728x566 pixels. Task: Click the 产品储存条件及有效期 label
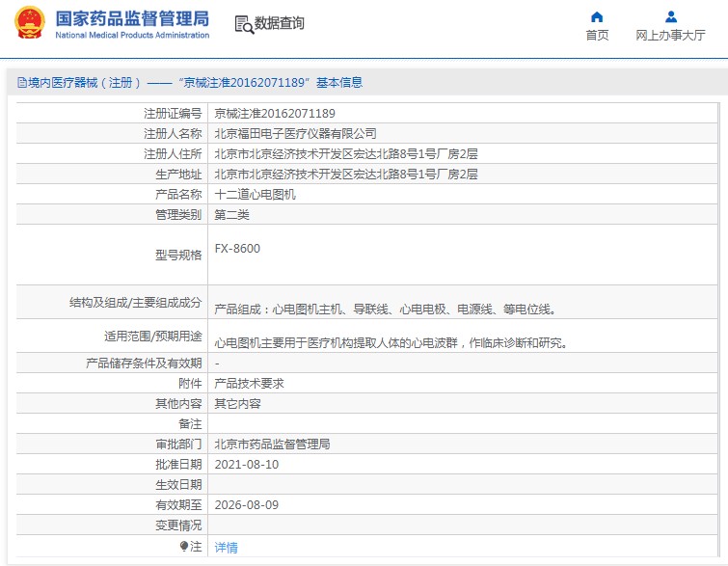[144, 364]
